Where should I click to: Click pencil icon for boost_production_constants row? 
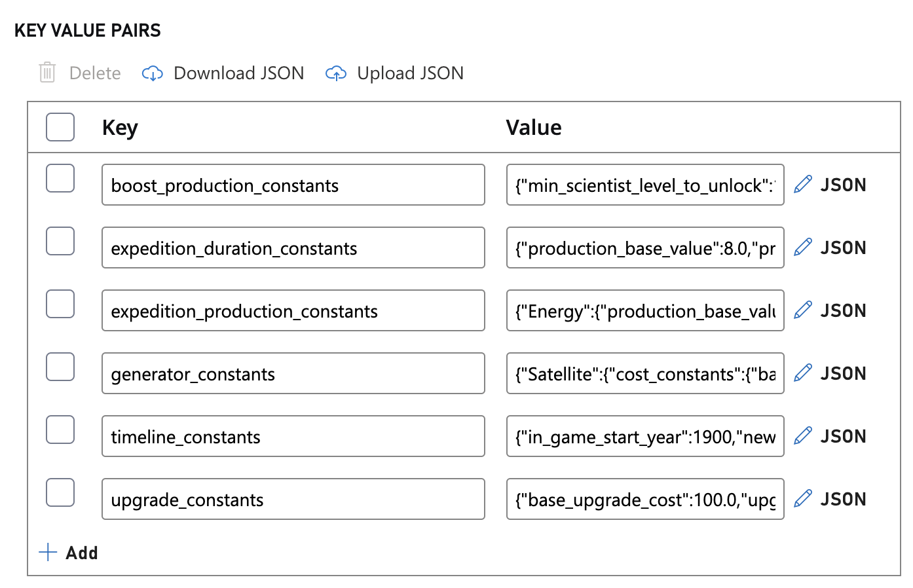tap(803, 185)
